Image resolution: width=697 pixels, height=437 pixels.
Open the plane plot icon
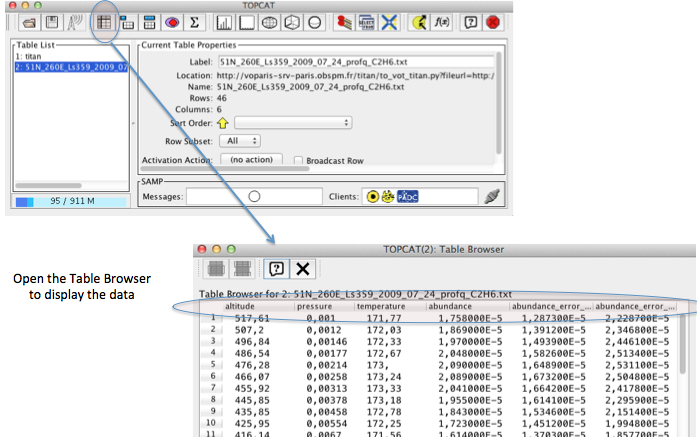[x=247, y=23]
